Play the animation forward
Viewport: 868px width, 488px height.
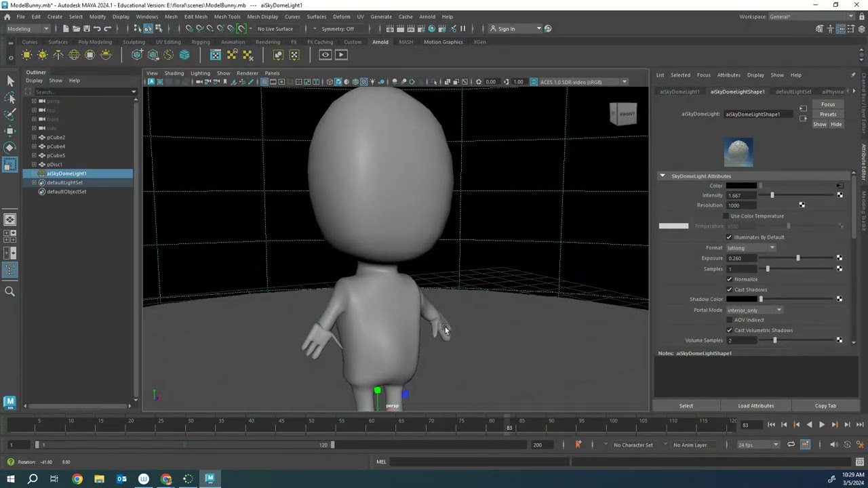(822, 425)
